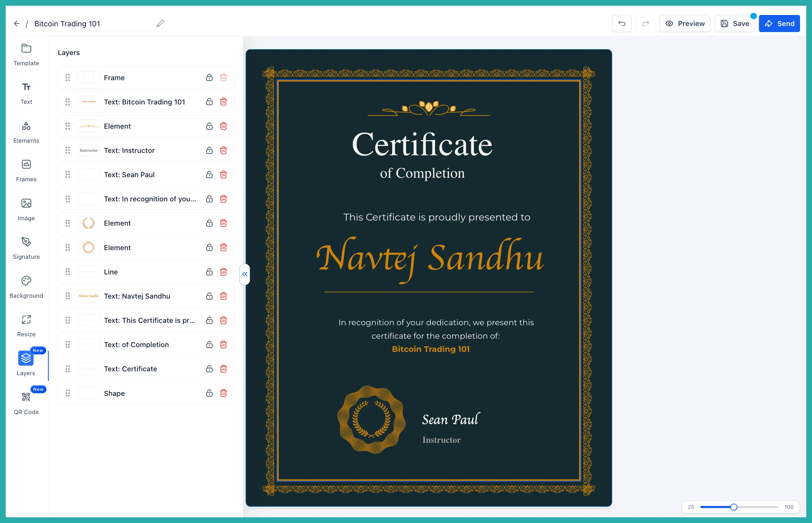
Task: Select the Instructor label on canvas
Action: 441,440
